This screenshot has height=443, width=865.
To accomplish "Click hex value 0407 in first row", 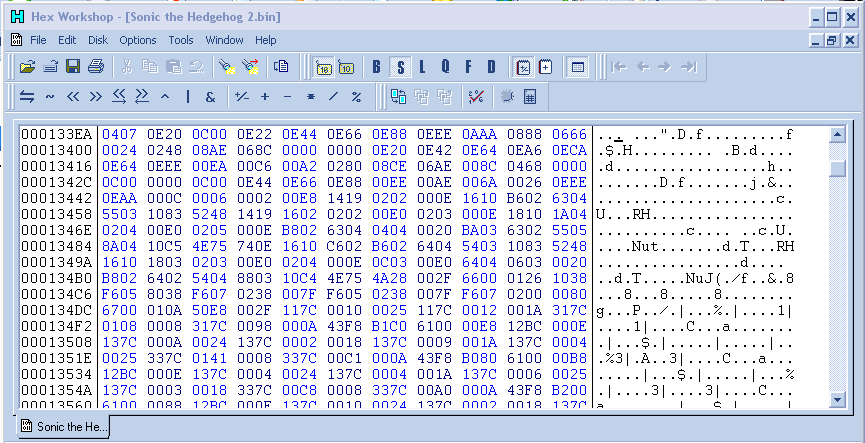I will click(119, 135).
